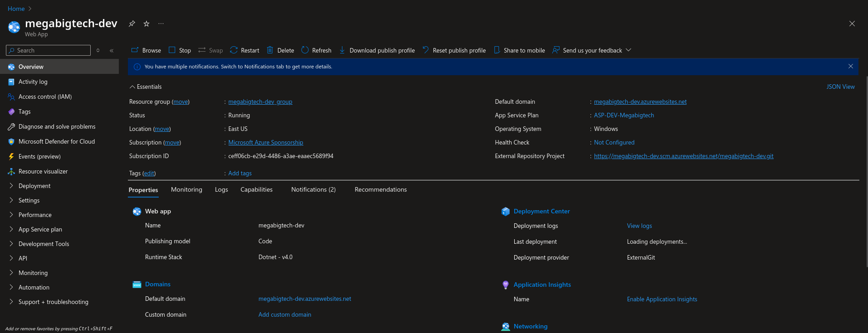Collapse the left sidebar menu
This screenshot has height=333, width=868.
point(112,50)
